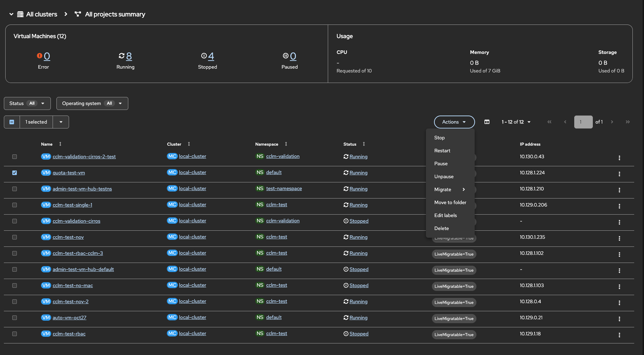Click the Running count in summary card
This screenshot has height=355, width=644.
129,56
